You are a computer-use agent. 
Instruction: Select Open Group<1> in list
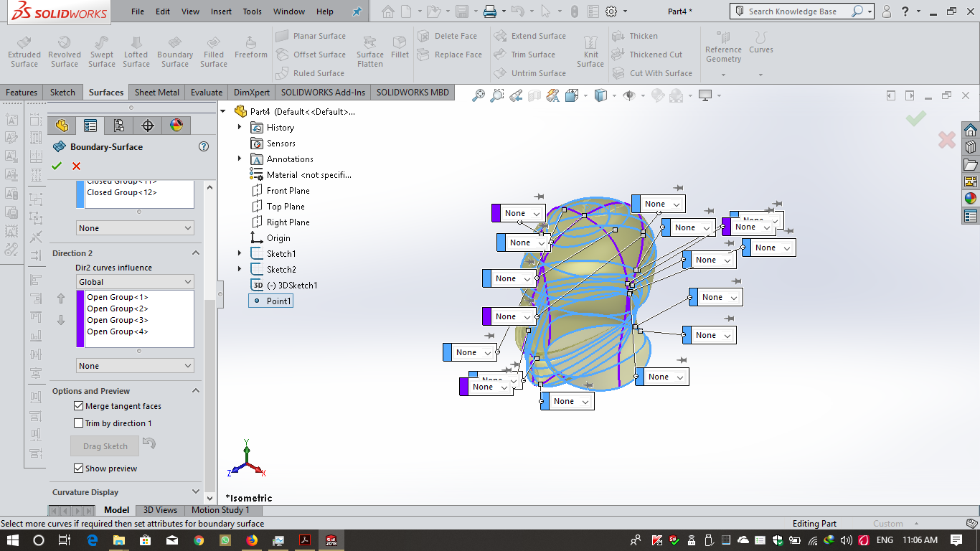118,297
